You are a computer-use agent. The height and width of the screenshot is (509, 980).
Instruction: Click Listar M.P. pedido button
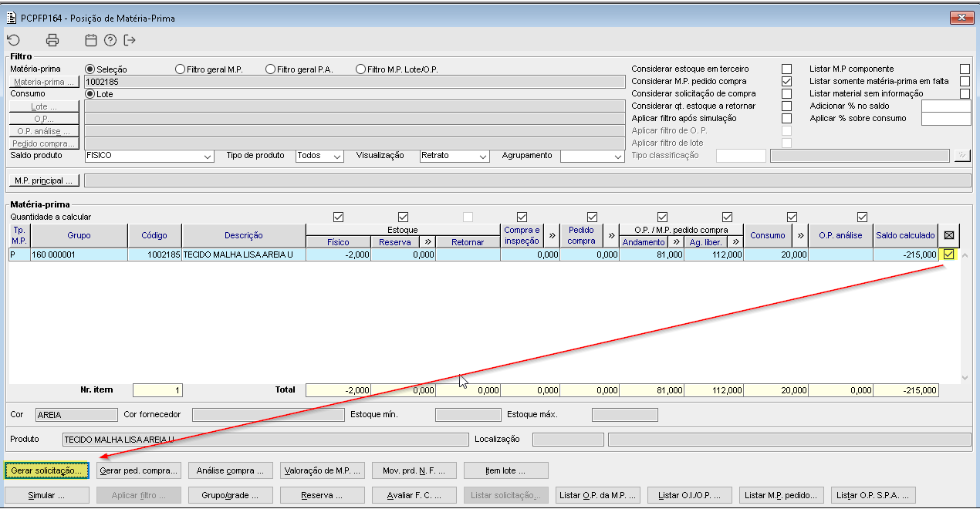coord(782,495)
